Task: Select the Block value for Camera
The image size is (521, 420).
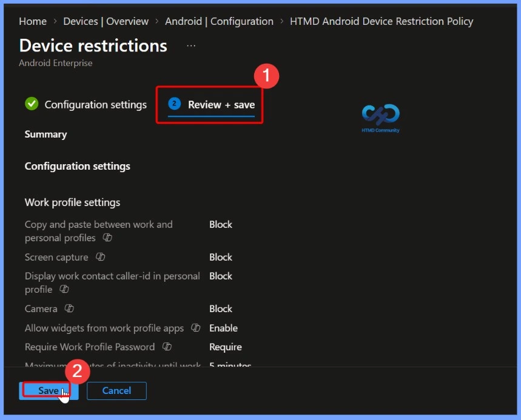Action: pos(221,308)
